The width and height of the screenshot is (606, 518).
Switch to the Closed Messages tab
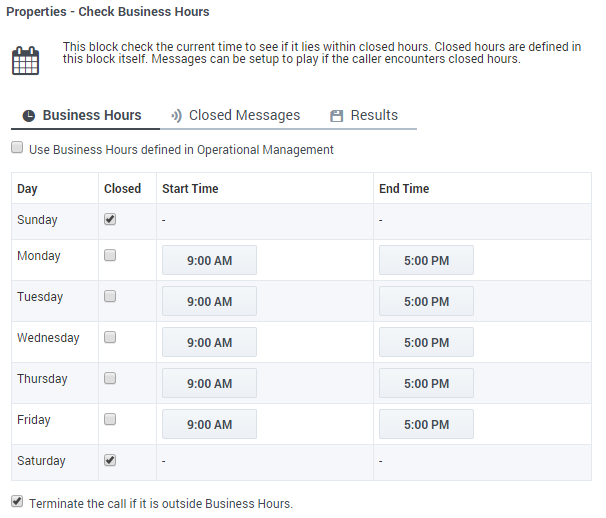point(244,116)
